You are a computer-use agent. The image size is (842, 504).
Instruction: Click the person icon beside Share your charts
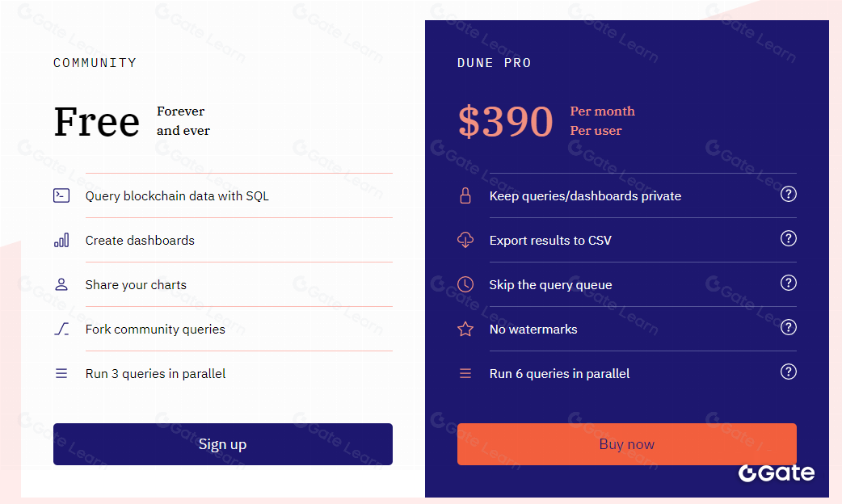click(61, 284)
